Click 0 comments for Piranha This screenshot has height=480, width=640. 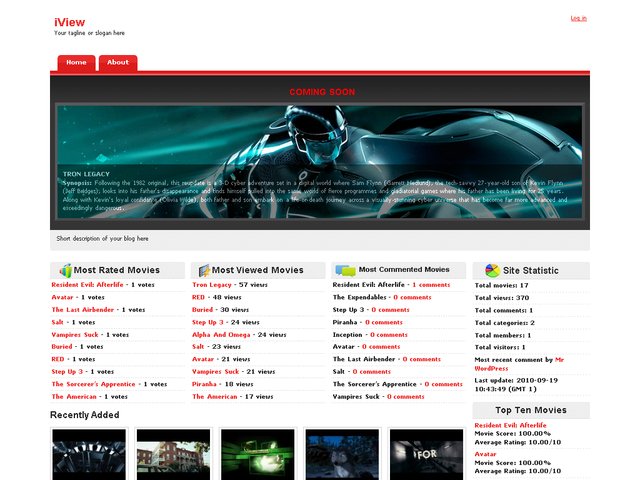[384, 322]
